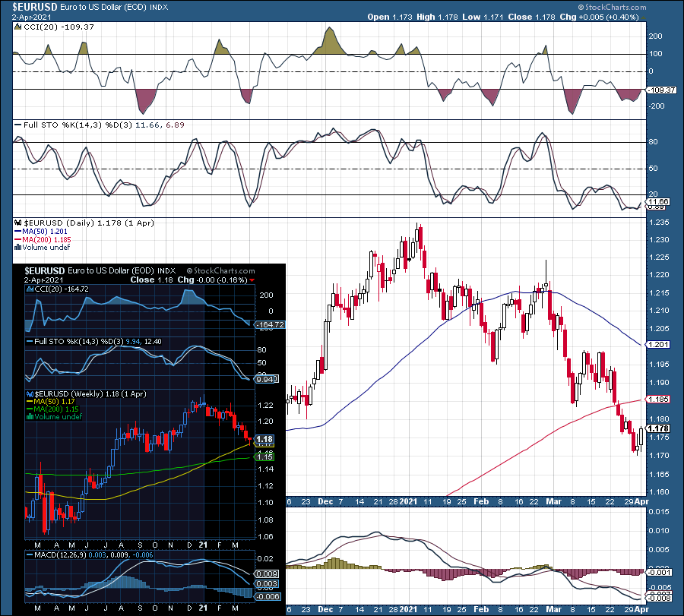
Task: Click the green volume icon in the weekly inset
Action: [x=30, y=417]
